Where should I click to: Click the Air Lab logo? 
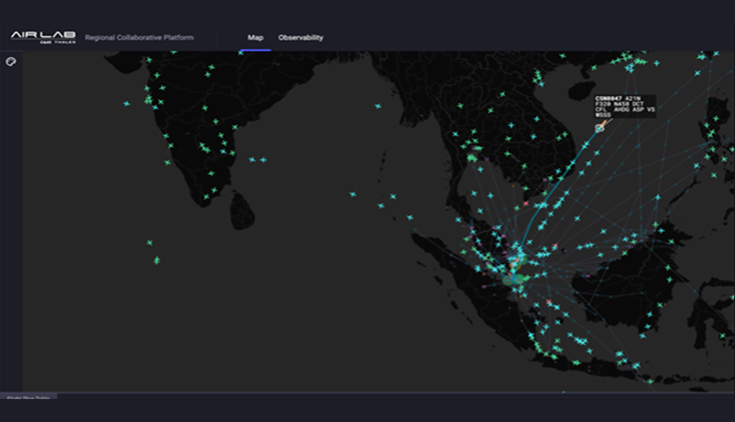pyautogui.click(x=43, y=37)
